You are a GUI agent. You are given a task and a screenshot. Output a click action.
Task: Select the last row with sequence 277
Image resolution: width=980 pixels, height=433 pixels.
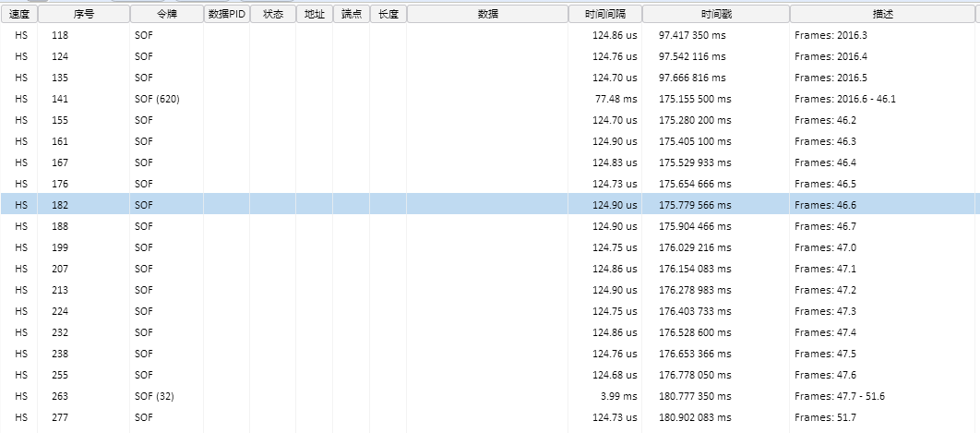(x=61, y=417)
